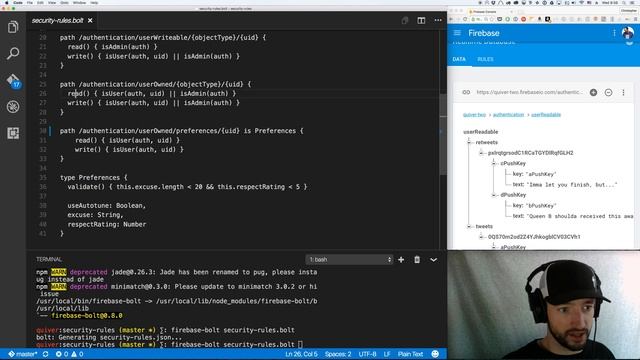Change indentation via 'Spaces: 2'
Image resolution: width=640 pixels, height=360 pixels.
(x=338, y=354)
